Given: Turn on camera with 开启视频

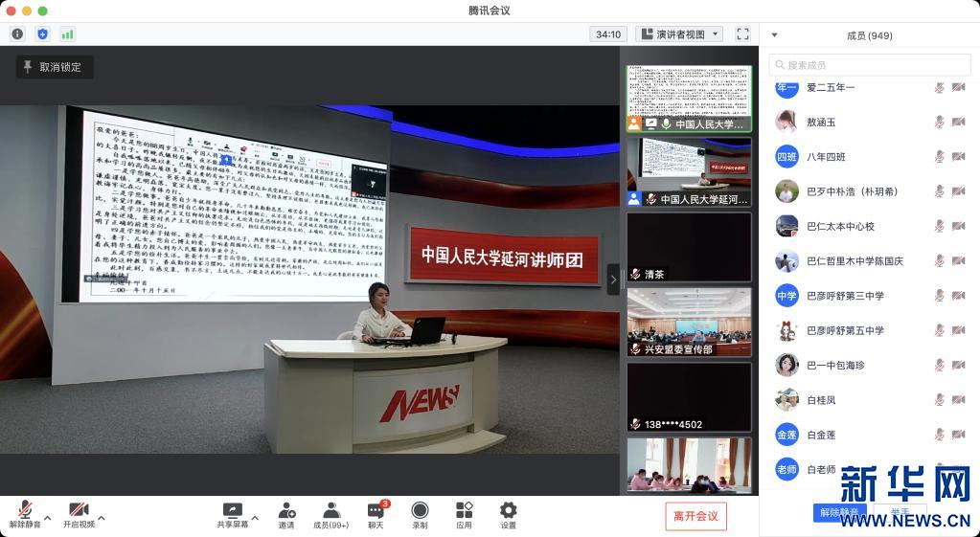Looking at the screenshot, I should [x=79, y=515].
